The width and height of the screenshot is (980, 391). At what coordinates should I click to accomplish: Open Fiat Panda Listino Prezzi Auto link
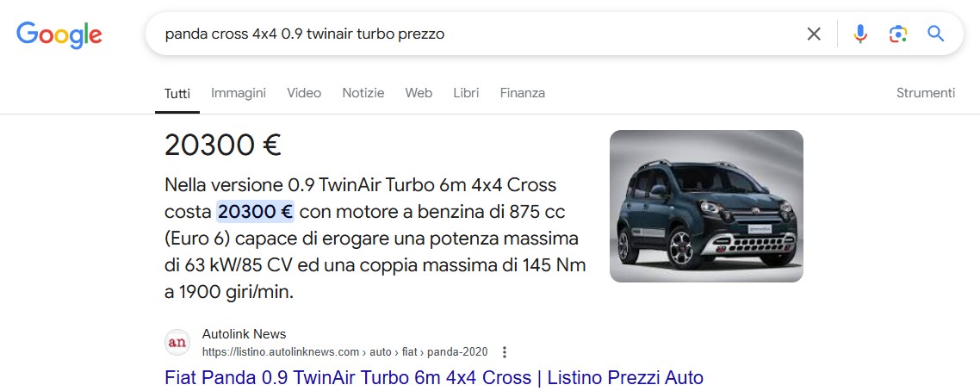click(x=434, y=378)
